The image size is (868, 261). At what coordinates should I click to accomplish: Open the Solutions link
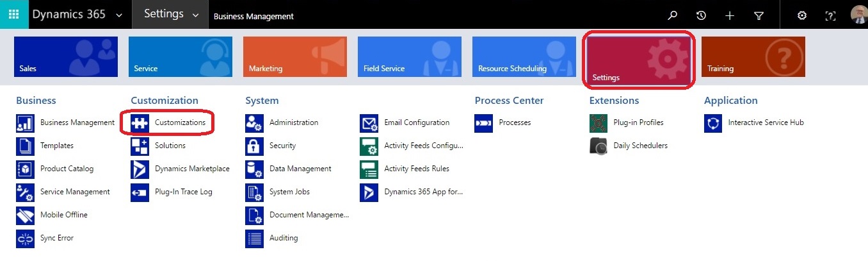tap(170, 146)
